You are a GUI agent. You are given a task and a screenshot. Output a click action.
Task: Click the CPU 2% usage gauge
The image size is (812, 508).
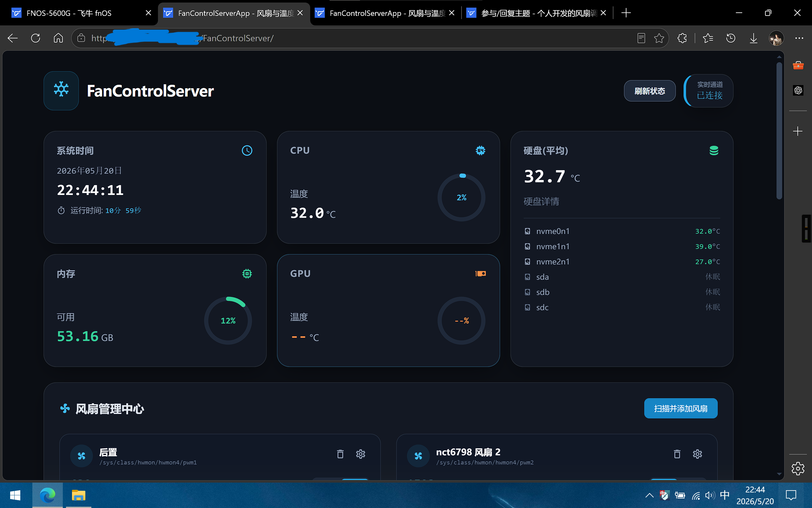(x=462, y=197)
